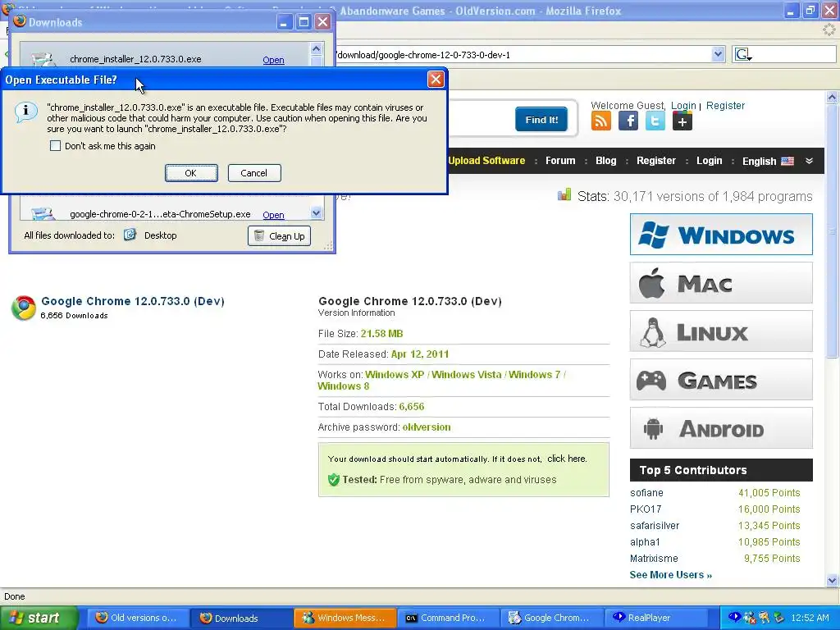Click OK in Open Executable File dialog

point(191,173)
